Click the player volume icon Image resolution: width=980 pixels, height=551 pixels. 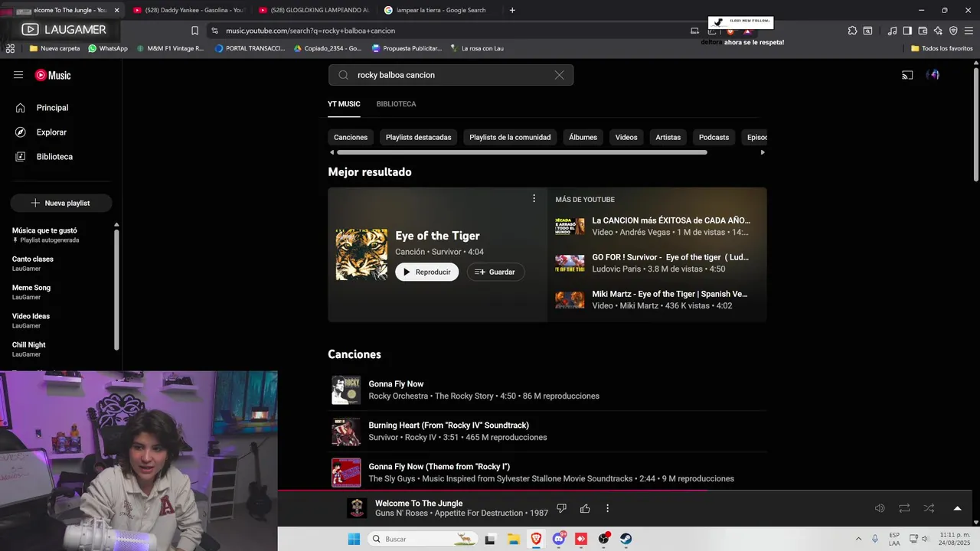880,508
